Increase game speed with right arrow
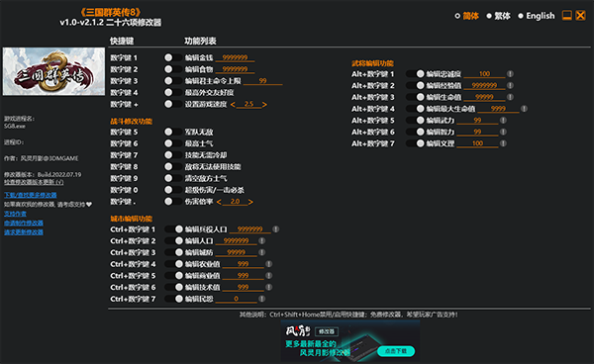This screenshot has height=364, width=594. (x=264, y=104)
